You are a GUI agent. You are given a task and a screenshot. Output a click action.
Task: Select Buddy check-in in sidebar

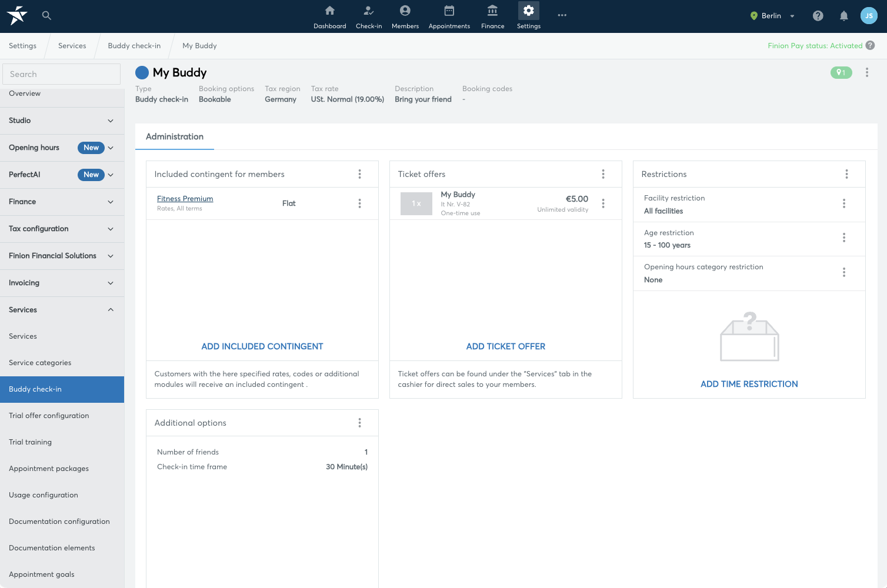click(62, 389)
